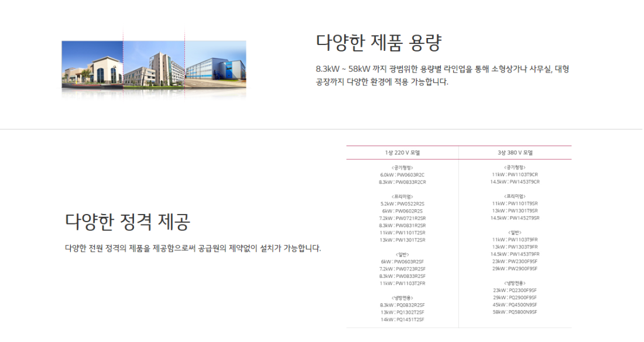Click the sentence starting '다양한 전원 정격의 제품을'
Screen dimensions: 644x342
click(x=193, y=248)
